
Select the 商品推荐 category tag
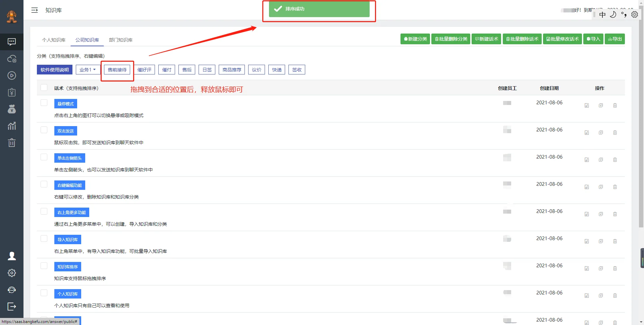click(232, 70)
